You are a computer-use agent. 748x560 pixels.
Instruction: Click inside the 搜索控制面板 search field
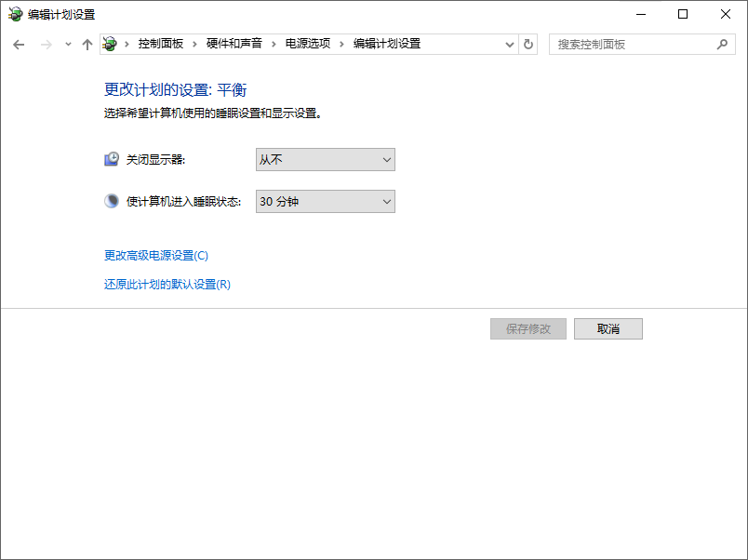[x=633, y=44]
